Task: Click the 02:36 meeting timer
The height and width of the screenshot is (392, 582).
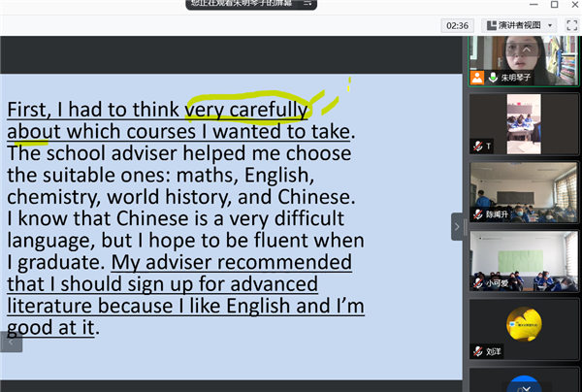Action: (x=457, y=25)
